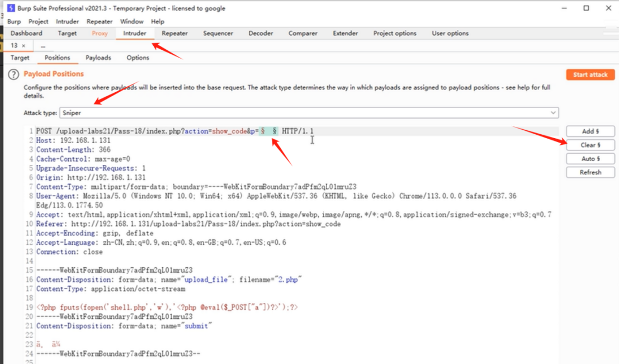The width and height of the screenshot is (619, 364).
Task: Open the Decoder tab
Action: pyautogui.click(x=261, y=33)
